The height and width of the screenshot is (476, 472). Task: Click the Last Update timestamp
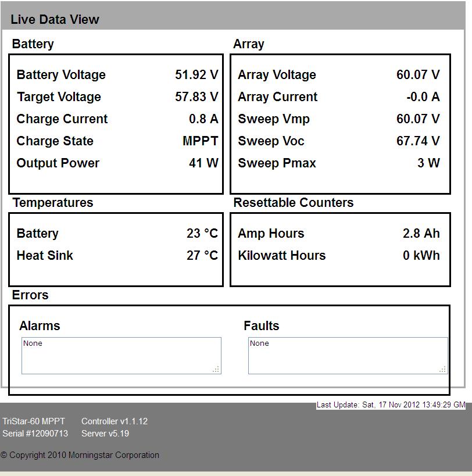point(391,405)
